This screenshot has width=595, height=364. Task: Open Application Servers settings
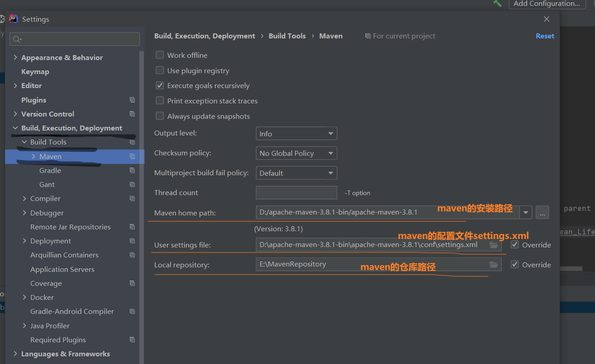62,269
